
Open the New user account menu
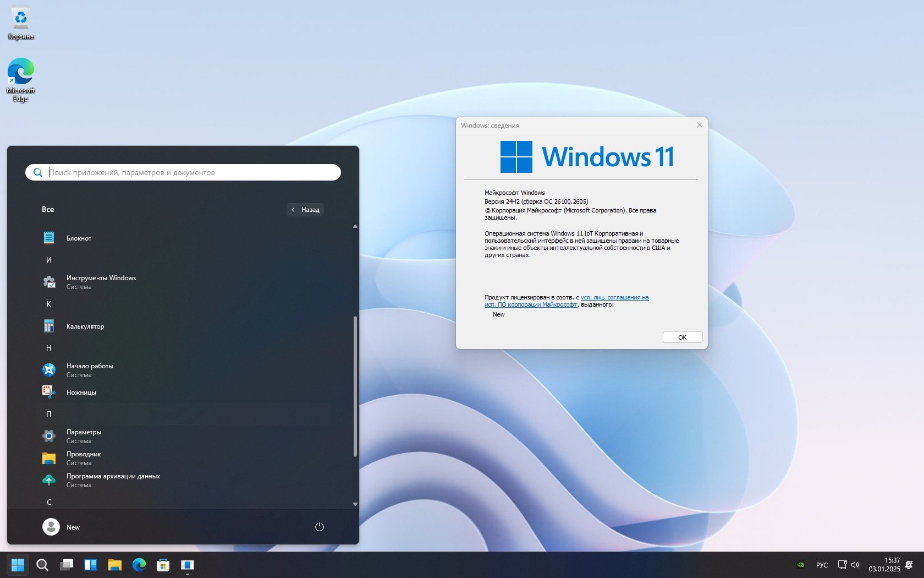coord(62,527)
